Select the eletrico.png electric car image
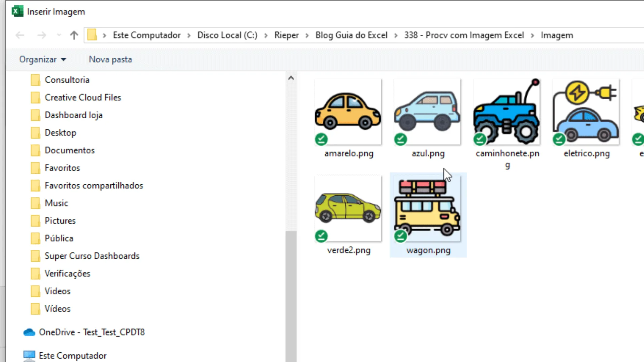The image size is (644, 362). [586, 112]
